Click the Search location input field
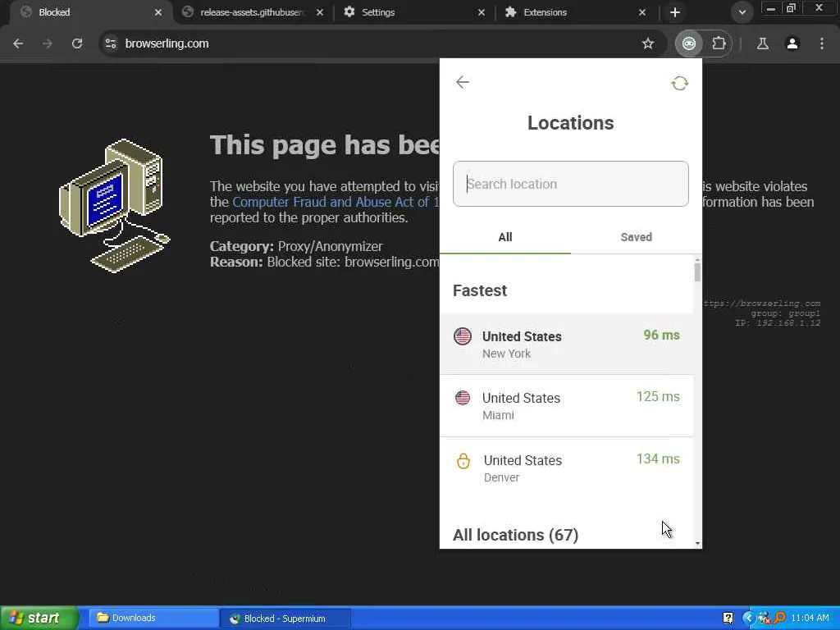840x630 pixels. (x=571, y=184)
